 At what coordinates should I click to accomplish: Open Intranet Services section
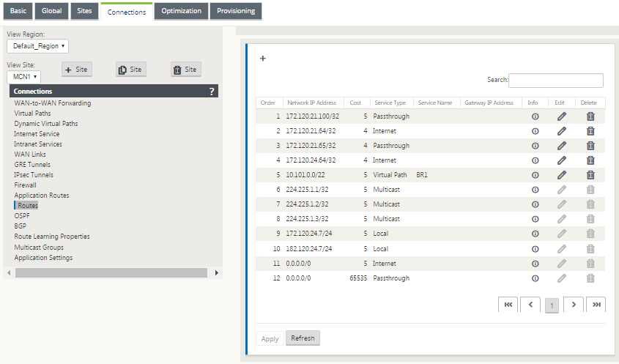click(x=38, y=144)
